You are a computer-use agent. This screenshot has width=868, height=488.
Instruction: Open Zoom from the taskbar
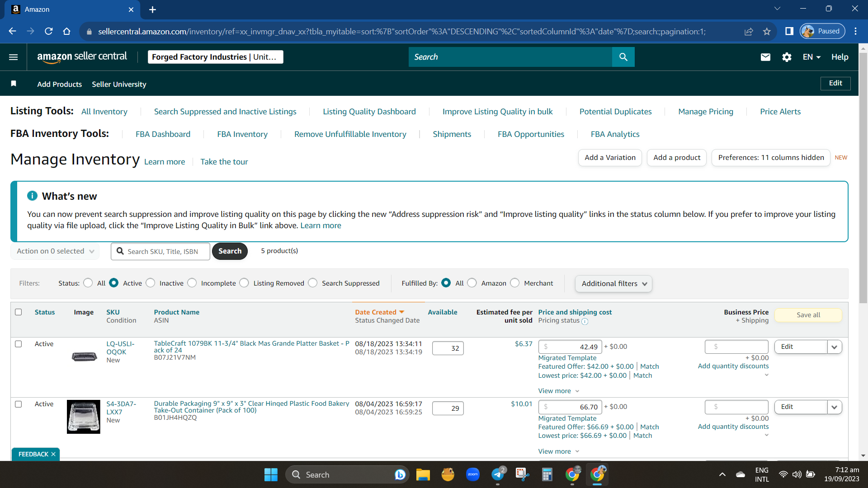point(473,474)
